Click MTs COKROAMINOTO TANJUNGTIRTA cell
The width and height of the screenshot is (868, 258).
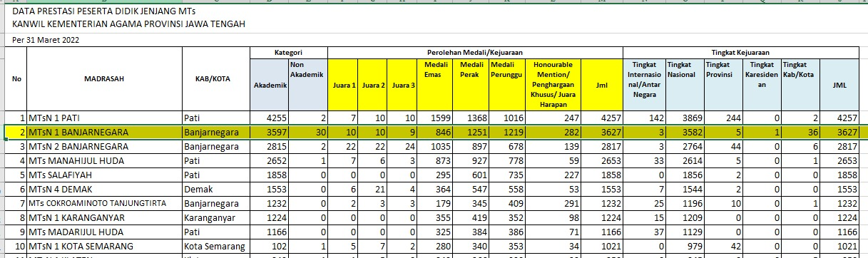(105, 203)
